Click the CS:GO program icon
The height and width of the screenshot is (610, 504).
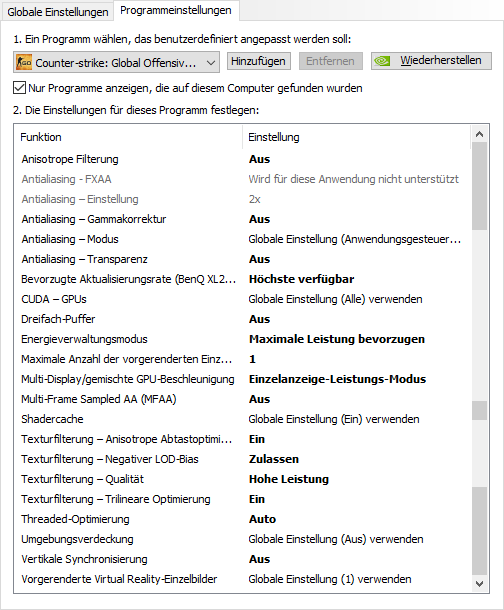pos(24,62)
